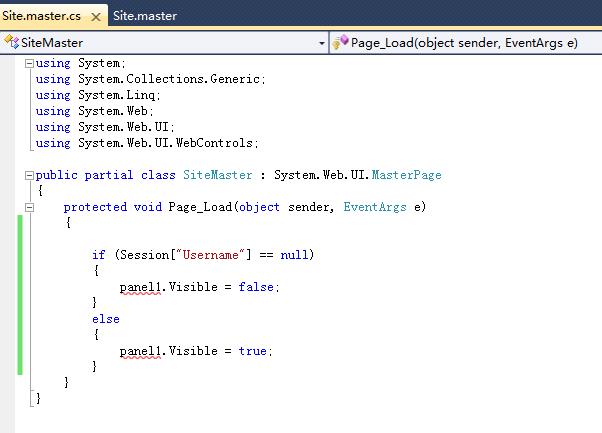Click the green change-tracking margin bar

[20, 295]
